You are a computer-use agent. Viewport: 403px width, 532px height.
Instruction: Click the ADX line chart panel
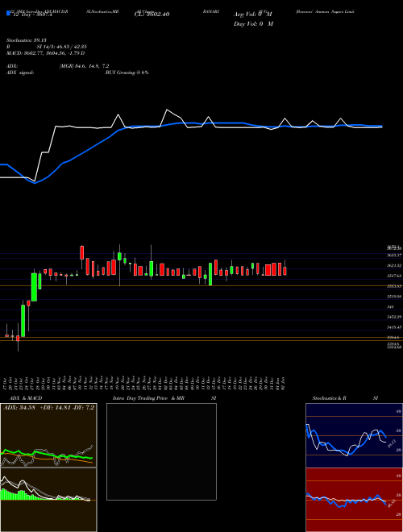pos(48,435)
